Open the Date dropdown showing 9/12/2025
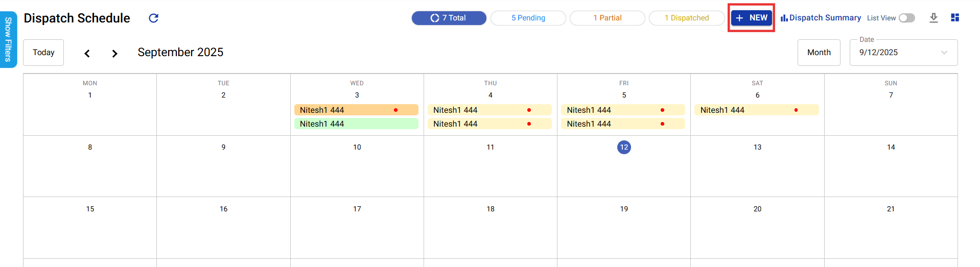 (x=903, y=53)
